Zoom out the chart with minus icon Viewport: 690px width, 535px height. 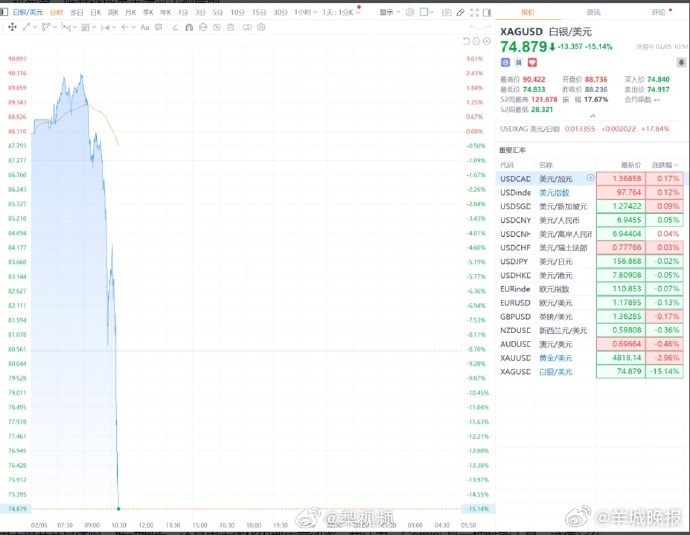(476, 41)
